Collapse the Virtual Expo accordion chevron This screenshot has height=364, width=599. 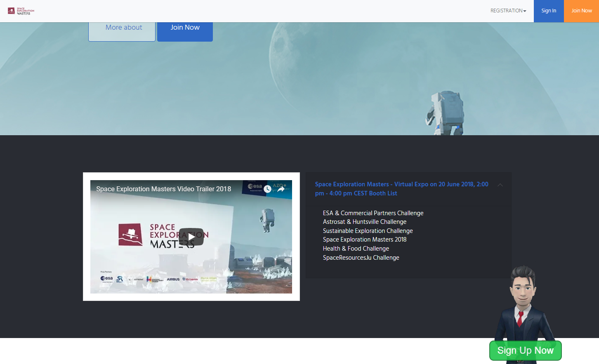pyautogui.click(x=500, y=185)
